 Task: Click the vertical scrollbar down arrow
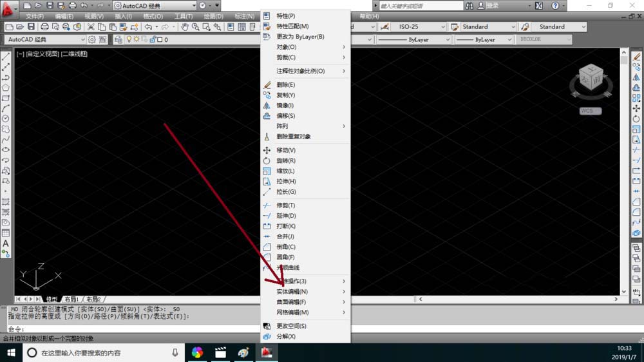[624, 292]
